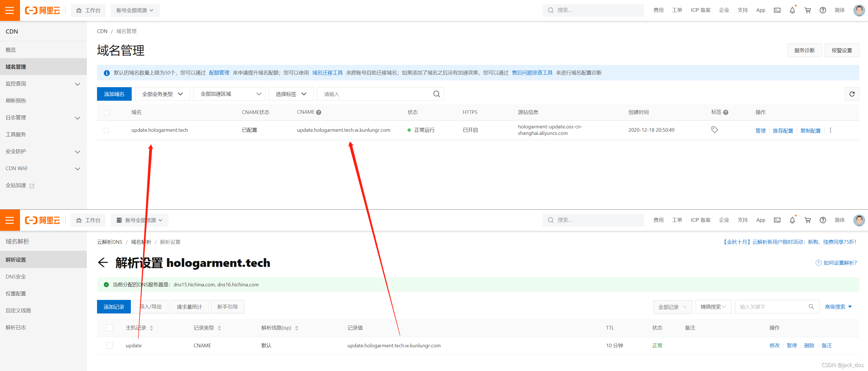Click the notification bell in top header

point(792,10)
